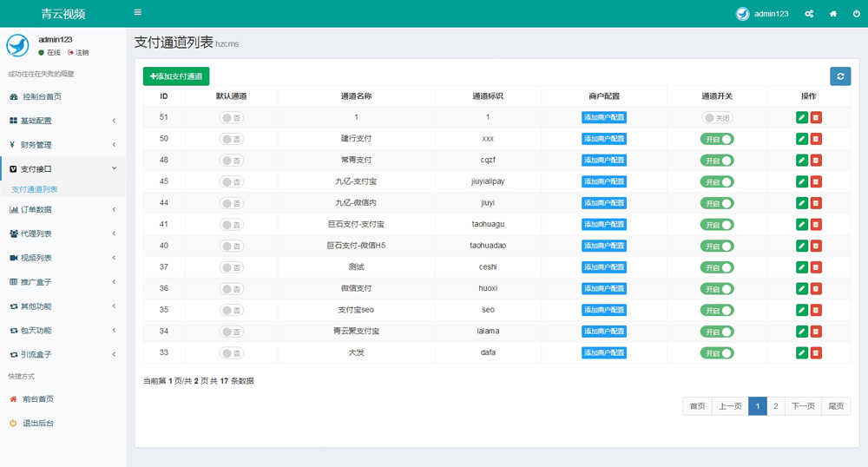The width and height of the screenshot is (868, 467).
Task: Toggle off channel switch for 微信支付
Action: tap(717, 289)
